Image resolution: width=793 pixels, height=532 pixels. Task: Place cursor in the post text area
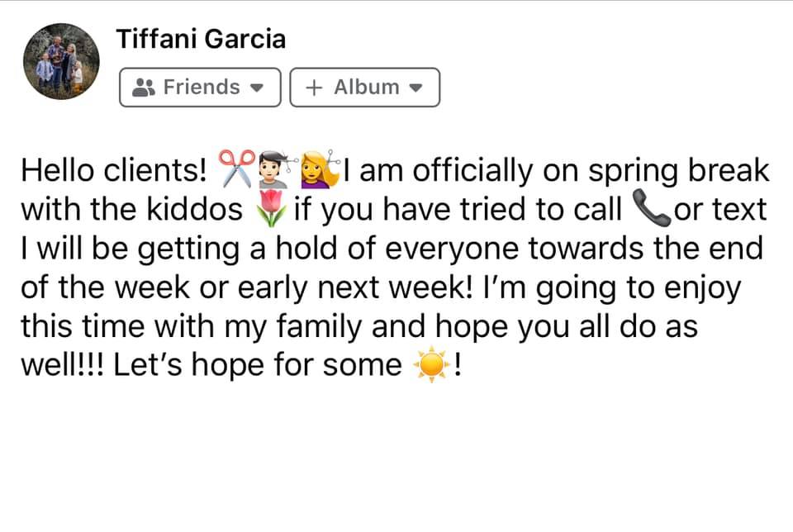pyautogui.click(x=396, y=446)
